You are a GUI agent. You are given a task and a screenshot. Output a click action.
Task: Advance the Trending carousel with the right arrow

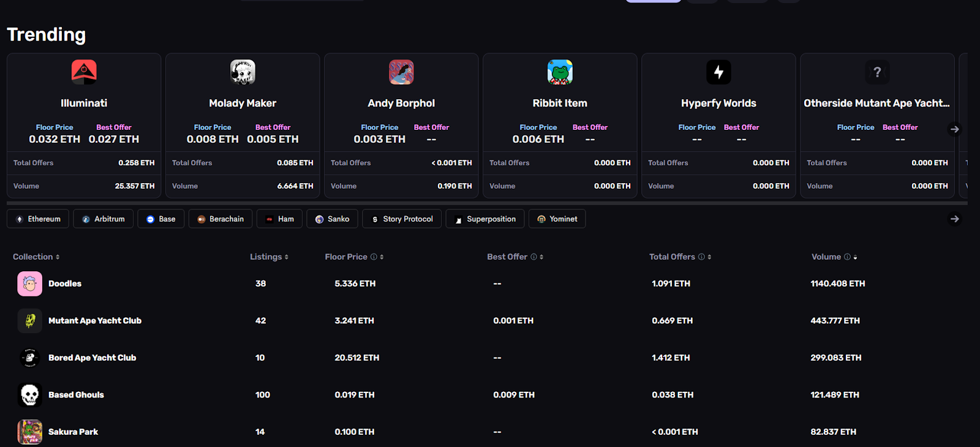[x=954, y=129]
